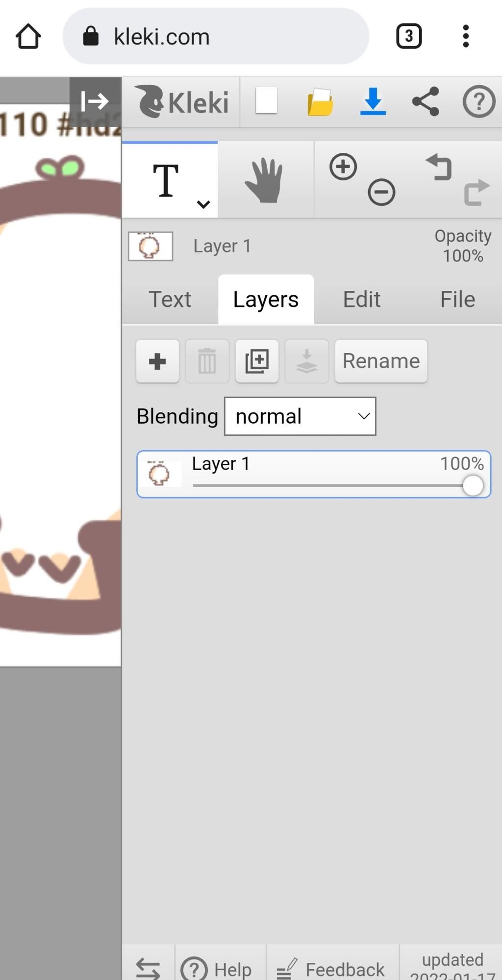The width and height of the screenshot is (502, 980).
Task: Expand the Text tool selector
Action: 203,204
